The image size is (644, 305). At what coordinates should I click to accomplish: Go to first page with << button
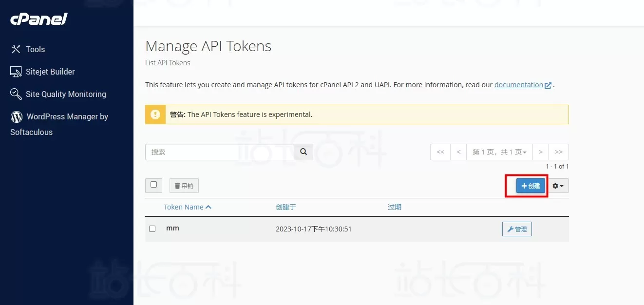(440, 152)
